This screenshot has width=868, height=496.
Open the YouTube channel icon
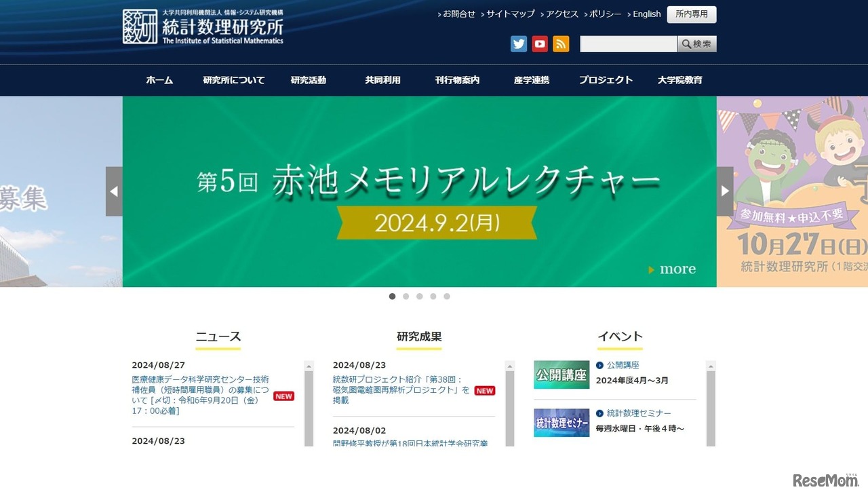coord(540,43)
